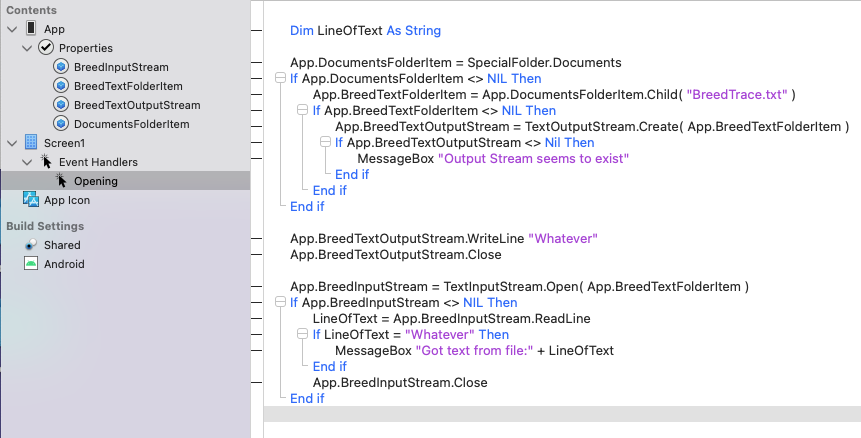Open the App Icon item

coord(68,200)
